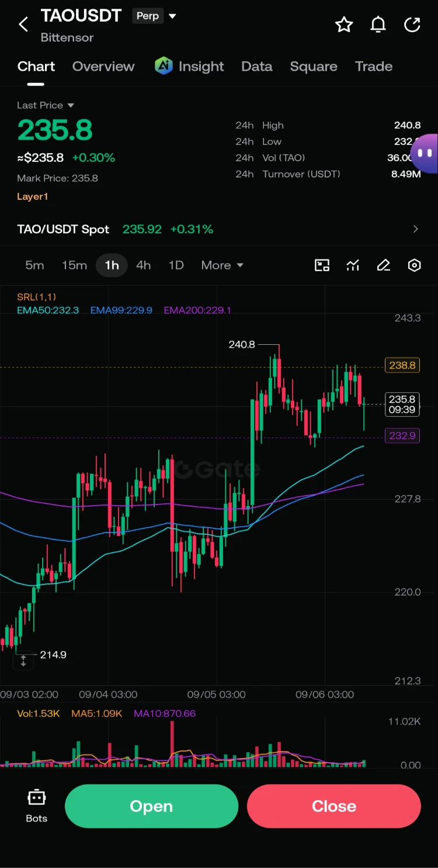The image size is (438, 868).
Task: Tap the EMA50:232.3 indicator label
Action: pyautogui.click(x=48, y=310)
